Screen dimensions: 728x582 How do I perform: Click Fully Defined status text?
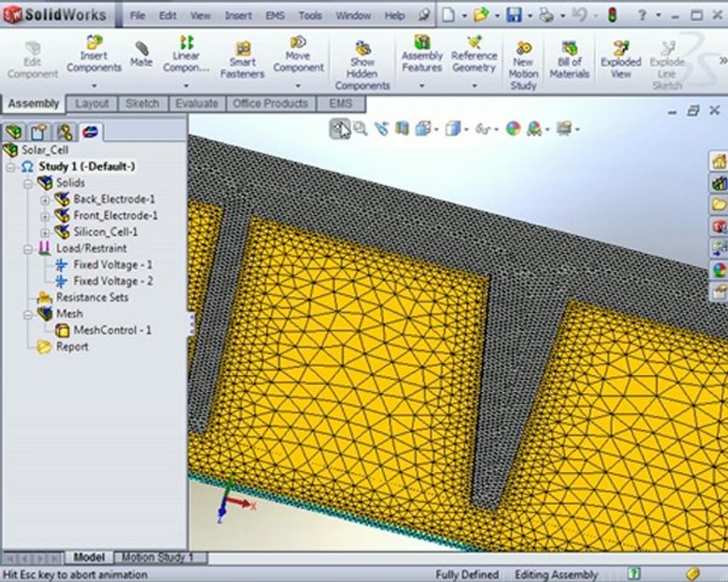pos(467,575)
